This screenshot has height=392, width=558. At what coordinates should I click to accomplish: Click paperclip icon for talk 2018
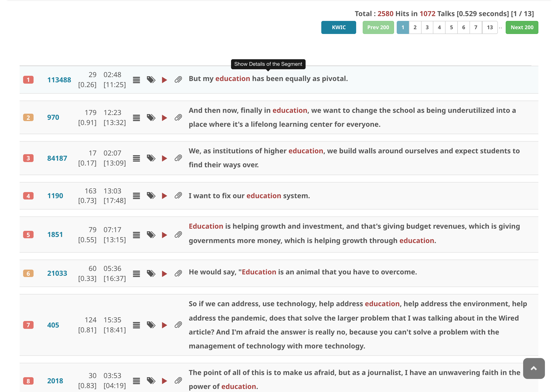178,381
